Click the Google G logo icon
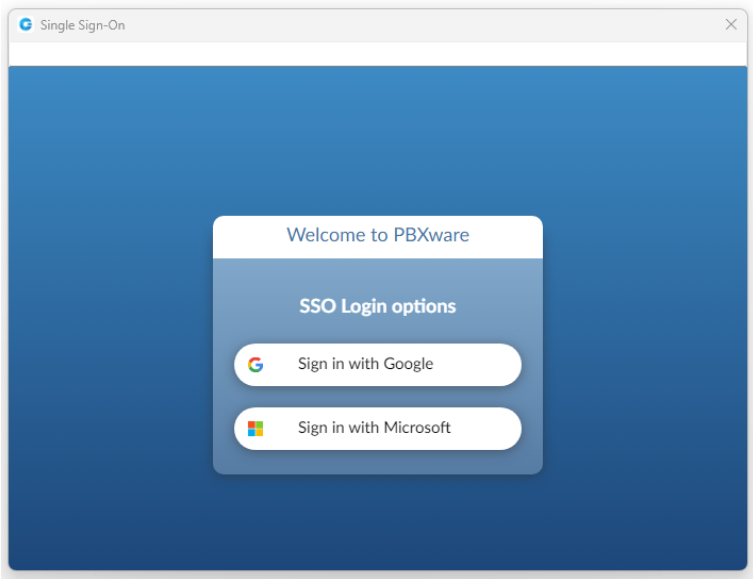Image resolution: width=753 pixels, height=579 pixels. point(255,364)
